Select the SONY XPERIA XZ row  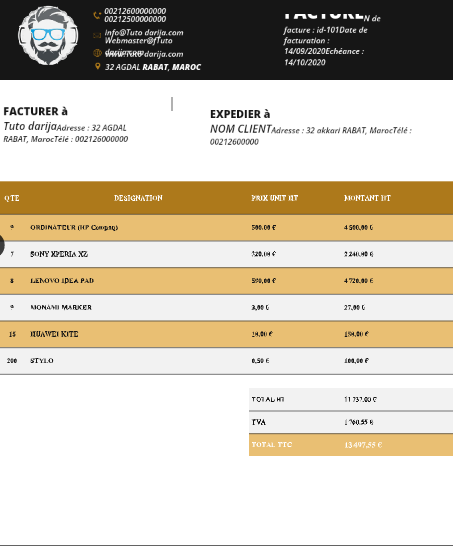[x=226, y=254]
